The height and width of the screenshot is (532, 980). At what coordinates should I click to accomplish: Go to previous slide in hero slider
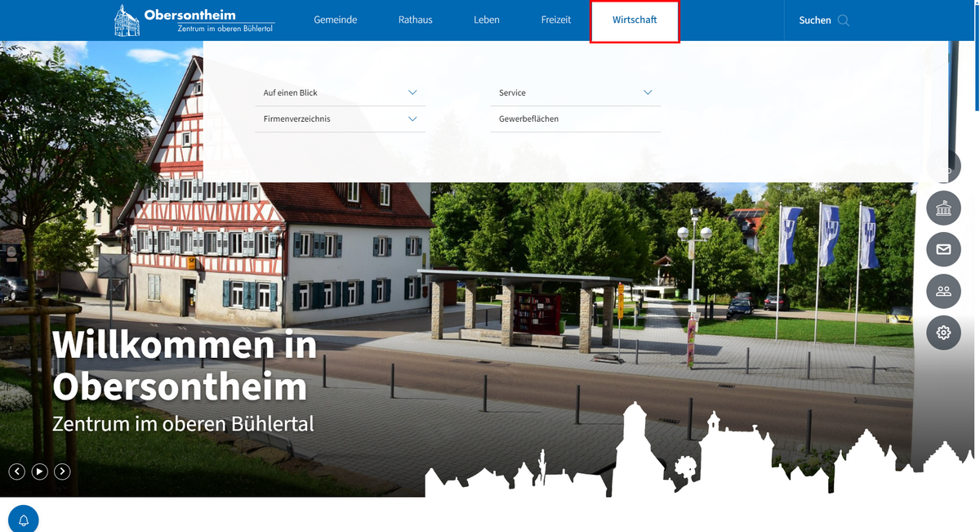pyautogui.click(x=16, y=472)
